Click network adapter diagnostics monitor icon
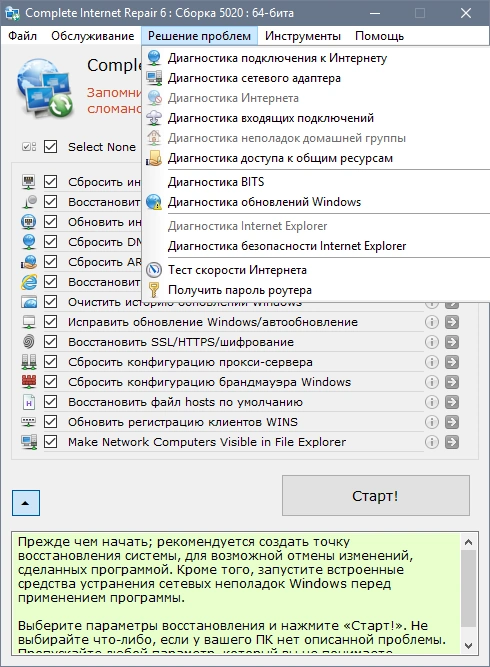The image size is (490, 667). 154,78
